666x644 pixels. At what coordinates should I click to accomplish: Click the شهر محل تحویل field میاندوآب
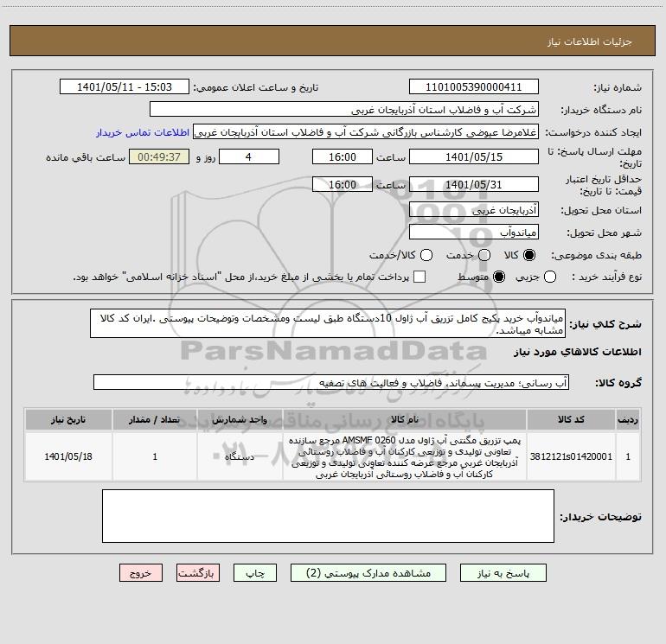[474, 232]
